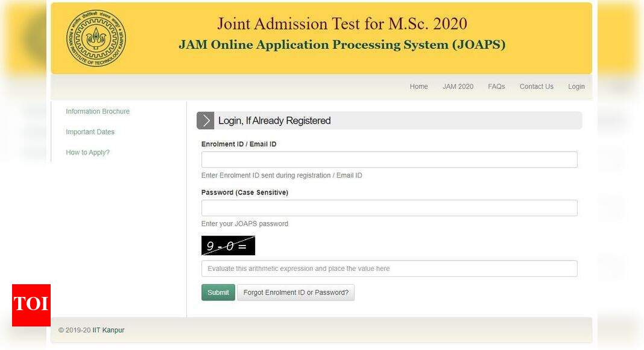The image size is (644, 350).
Task: View the Important Dates page
Action: (90, 132)
